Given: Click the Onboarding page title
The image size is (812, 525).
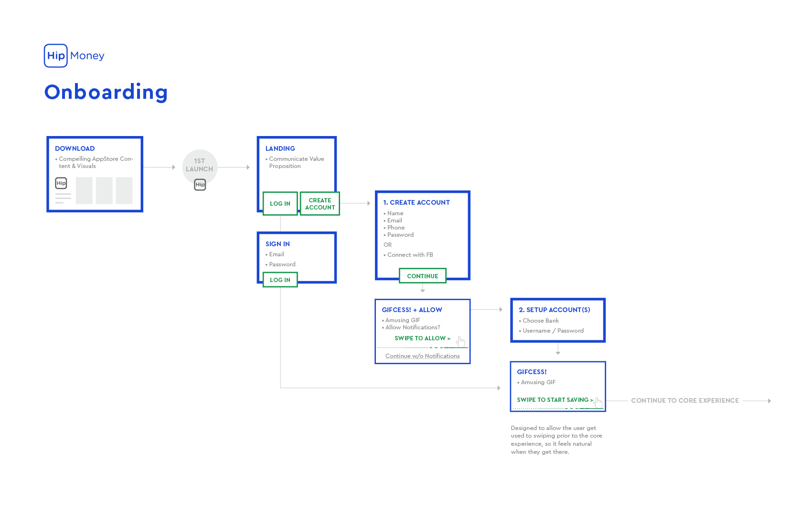Looking at the screenshot, I should 106,92.
